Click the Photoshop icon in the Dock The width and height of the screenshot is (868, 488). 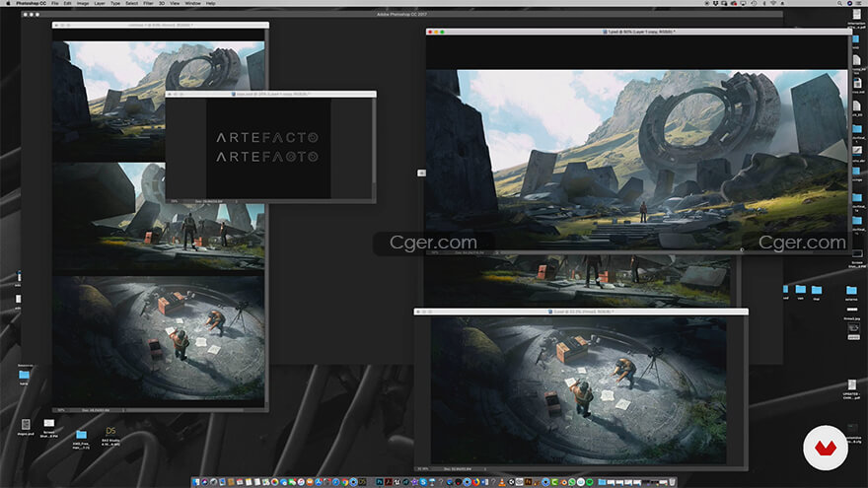(x=379, y=482)
